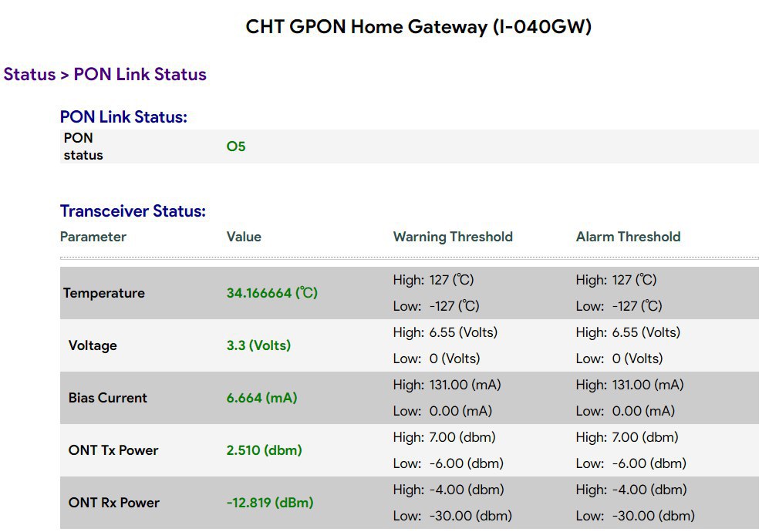Click Rx Power alarm Low -30.00 (dbm)

point(636,516)
